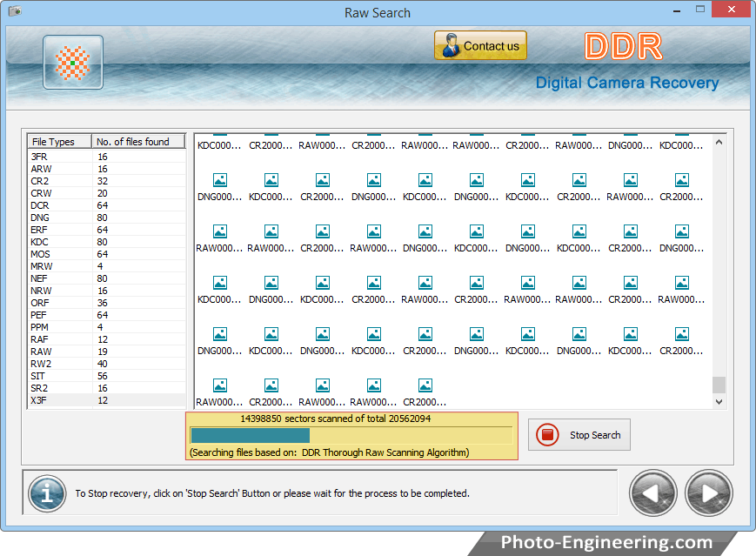Select the ORF file type row

(x=106, y=303)
